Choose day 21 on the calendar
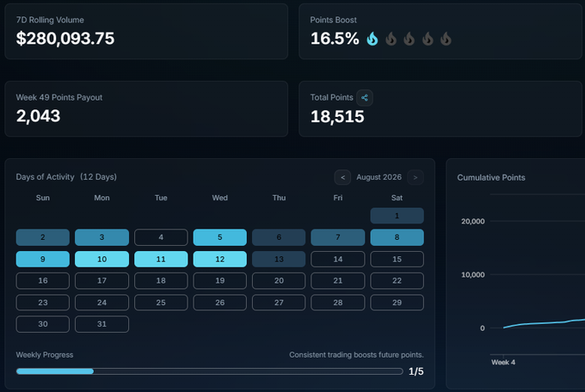Screen dimensions: 585x392 click(x=337, y=280)
